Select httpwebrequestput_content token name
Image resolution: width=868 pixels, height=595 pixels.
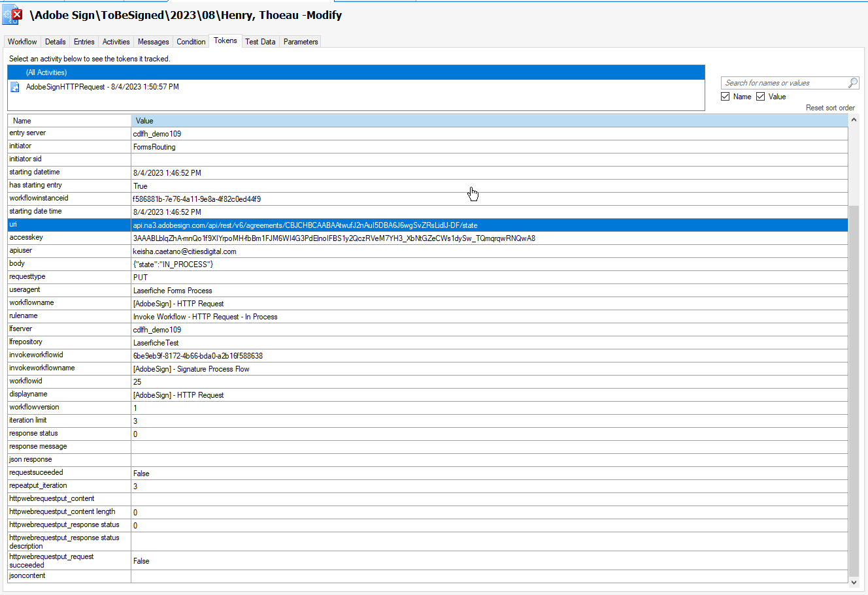(52, 499)
